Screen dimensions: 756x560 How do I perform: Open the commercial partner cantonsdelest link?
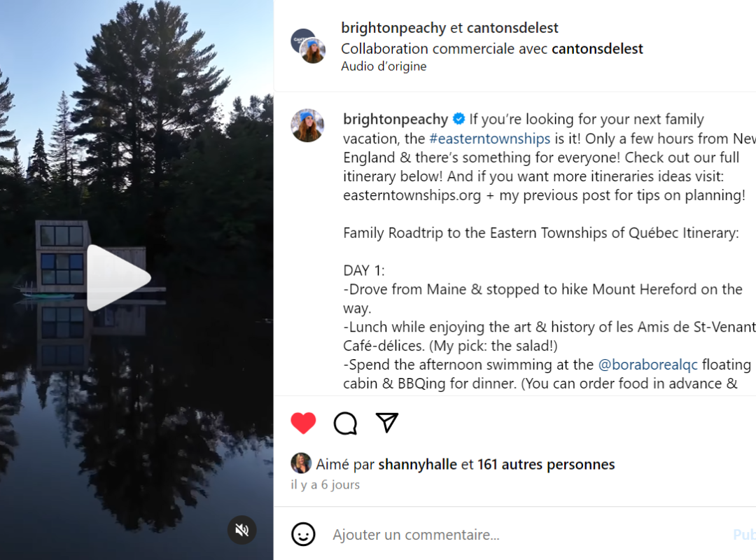597,49
